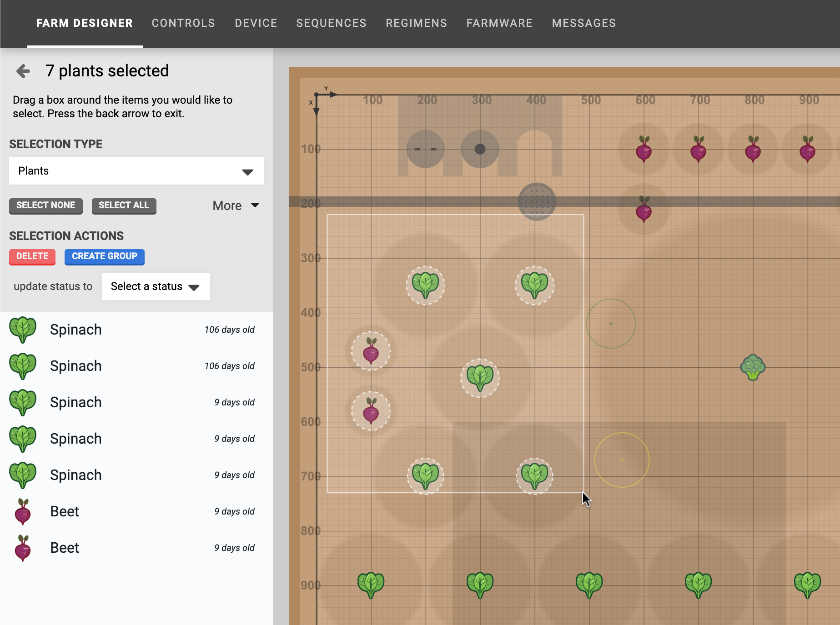Click the seed tray icon on the map
This screenshot has width=840, height=625.
[537, 202]
